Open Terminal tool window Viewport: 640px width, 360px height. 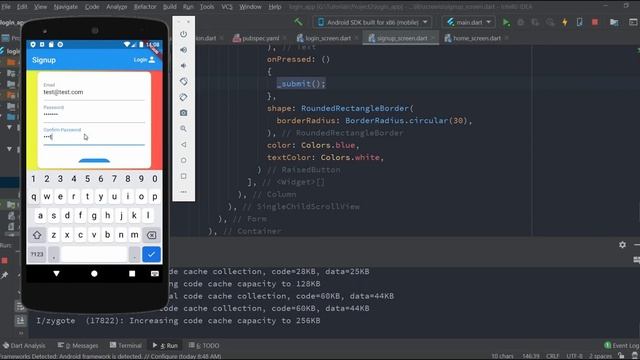pyautogui.click(x=126, y=345)
